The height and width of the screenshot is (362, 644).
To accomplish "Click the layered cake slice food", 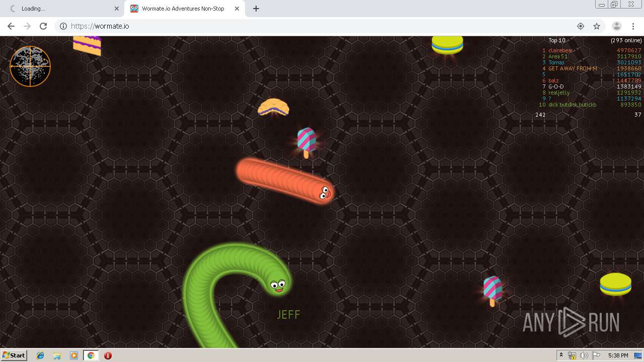I will [x=87, y=45].
